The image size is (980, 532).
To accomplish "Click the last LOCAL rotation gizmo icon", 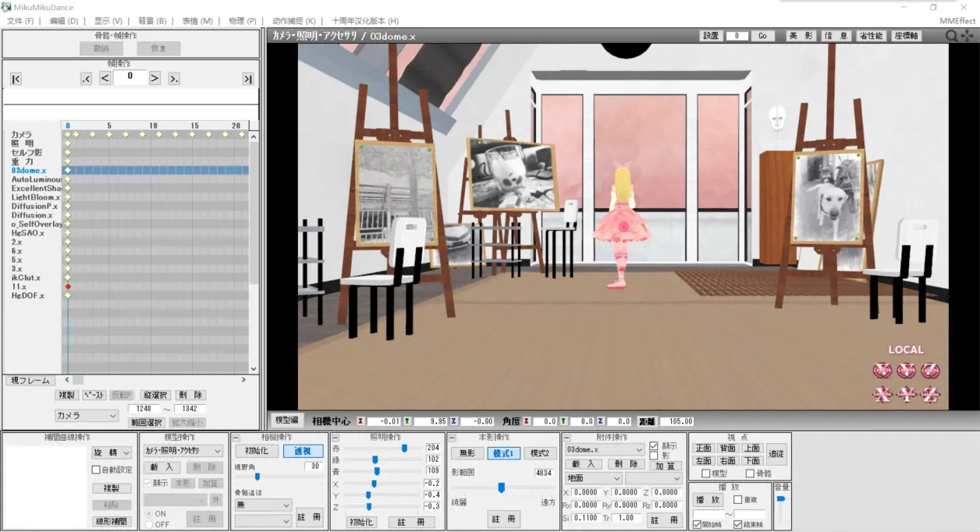I will (930, 371).
